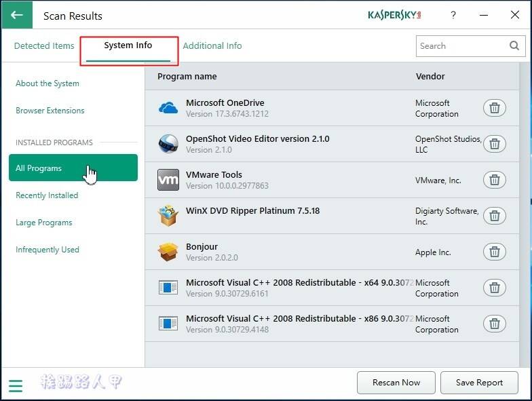Click the Kaspersky logo

point(395,15)
